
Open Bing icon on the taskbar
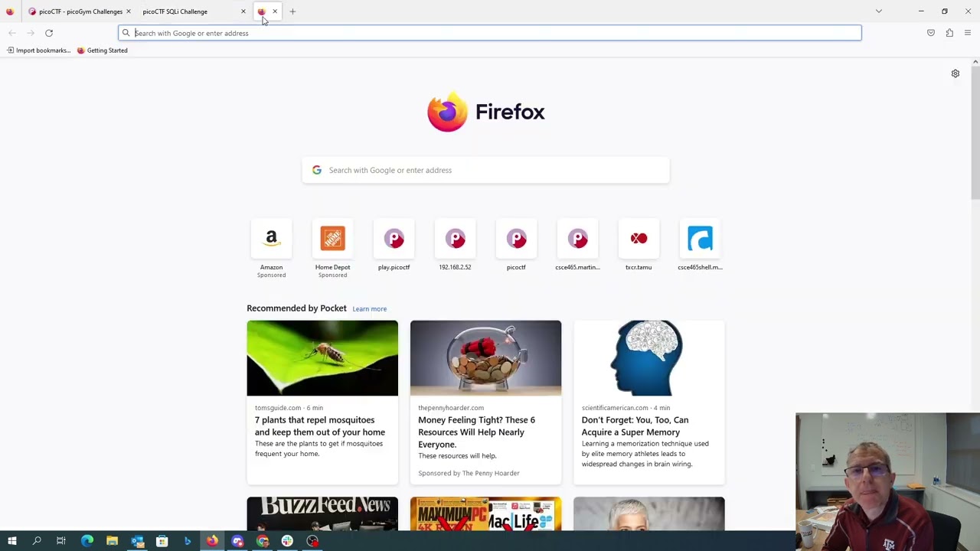pos(188,541)
